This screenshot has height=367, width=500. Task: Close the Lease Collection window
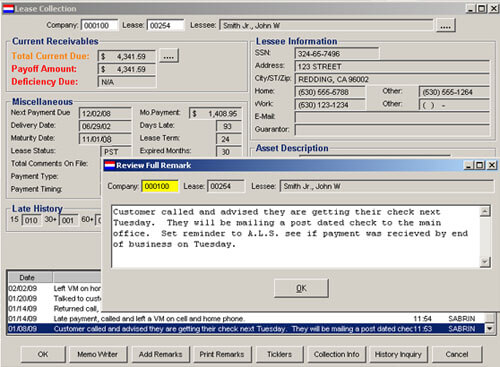coord(494,8)
